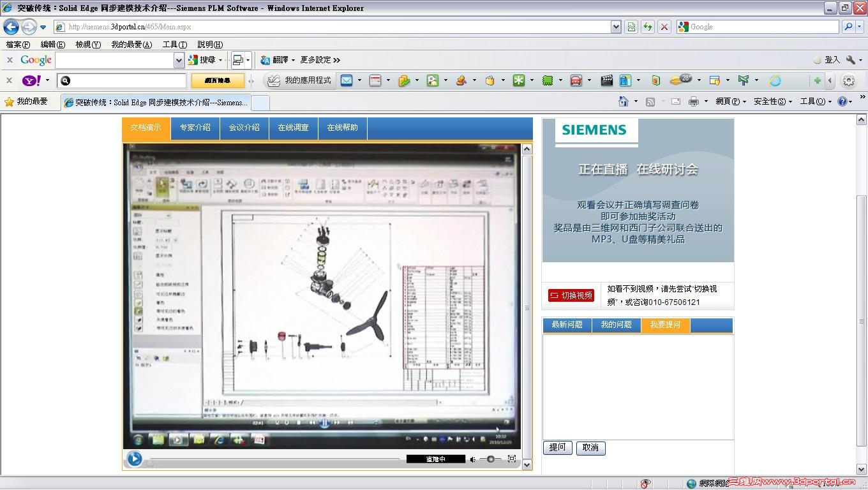Click the green plus add-button icon on the Yahoo toolbar
868x490 pixels.
click(x=817, y=80)
